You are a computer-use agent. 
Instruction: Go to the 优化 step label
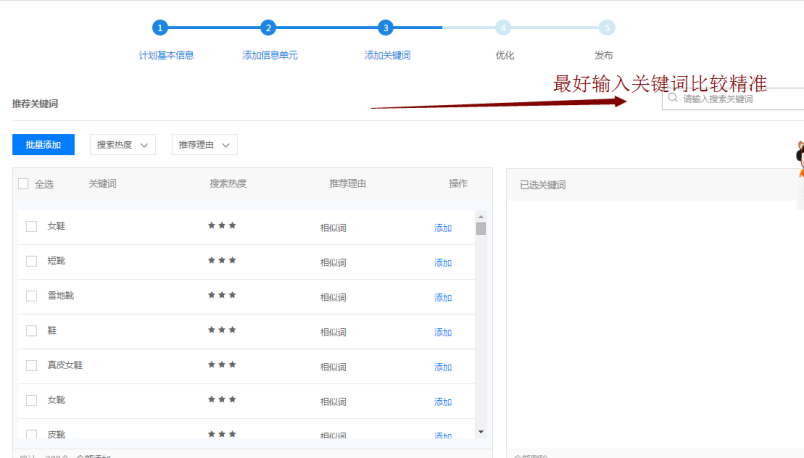tap(504, 55)
